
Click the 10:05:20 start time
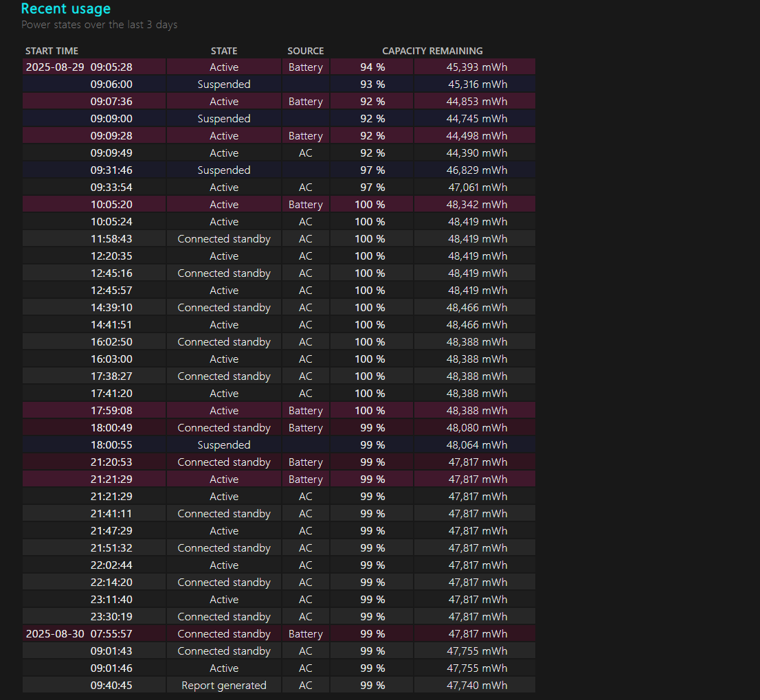coord(111,205)
